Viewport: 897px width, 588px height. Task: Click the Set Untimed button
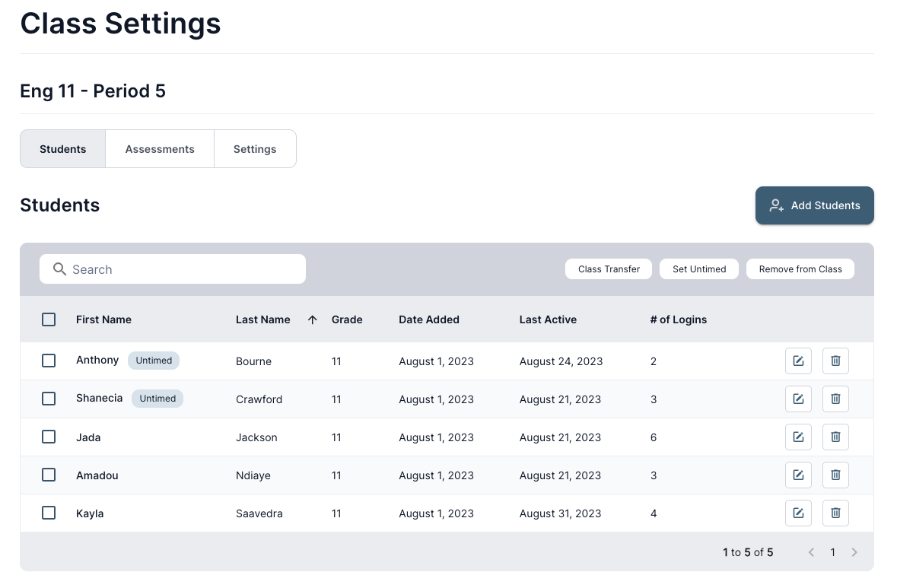click(x=699, y=269)
